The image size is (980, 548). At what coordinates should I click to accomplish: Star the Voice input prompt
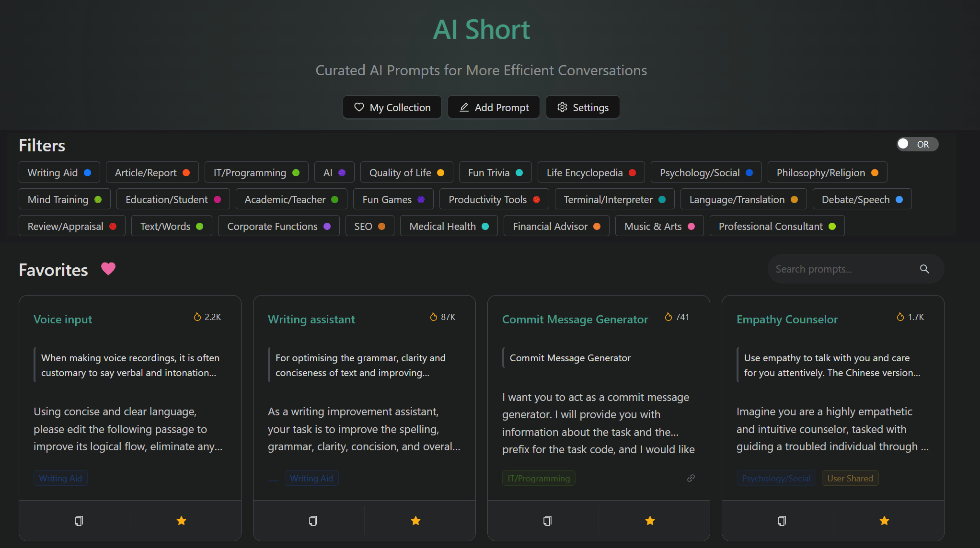181,521
